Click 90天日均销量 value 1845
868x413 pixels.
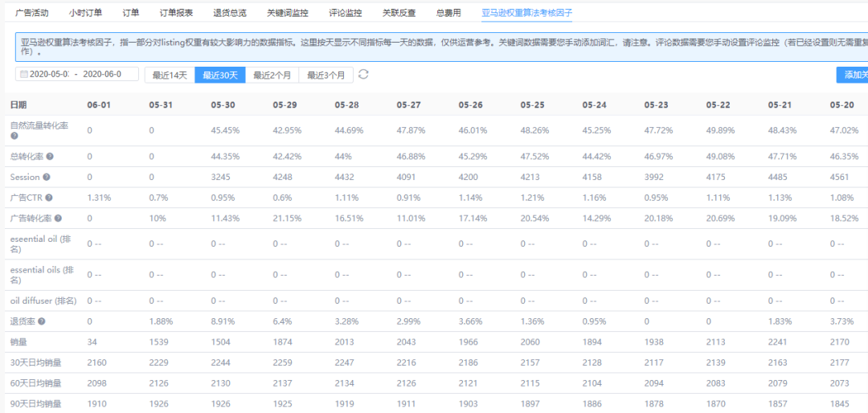840,403
